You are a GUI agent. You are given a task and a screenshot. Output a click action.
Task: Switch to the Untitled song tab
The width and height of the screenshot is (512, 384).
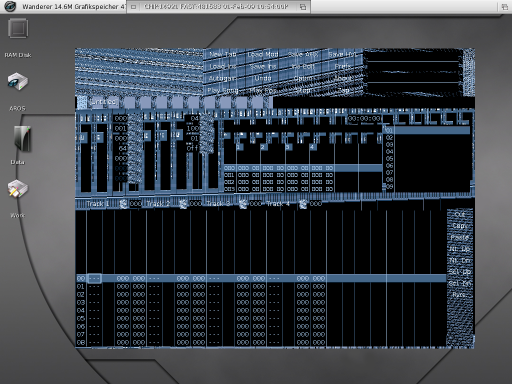coord(103,102)
